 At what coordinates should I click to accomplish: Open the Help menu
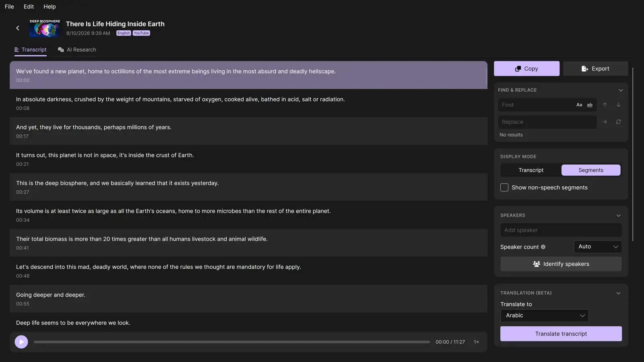[x=50, y=6]
